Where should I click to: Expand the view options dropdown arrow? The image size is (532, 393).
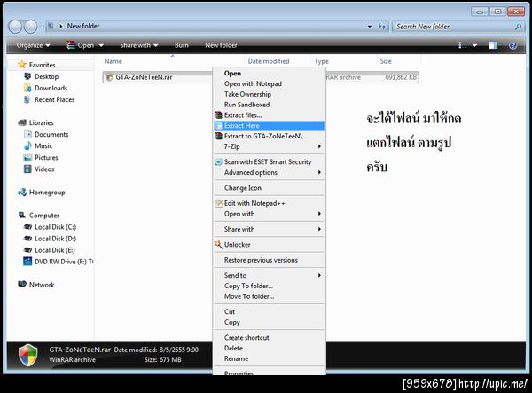pyautogui.click(x=474, y=45)
